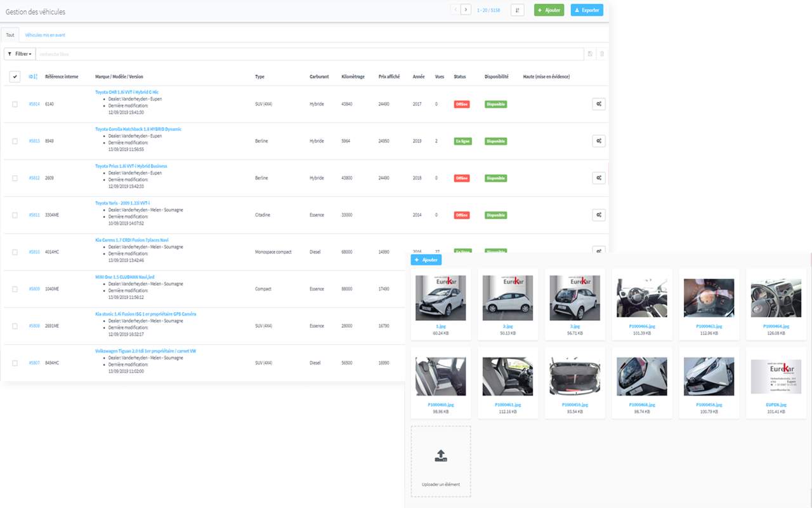Open Kia Carens 1.7 CRDI Fusion link
This screenshot has height=508, width=812.
coord(132,240)
